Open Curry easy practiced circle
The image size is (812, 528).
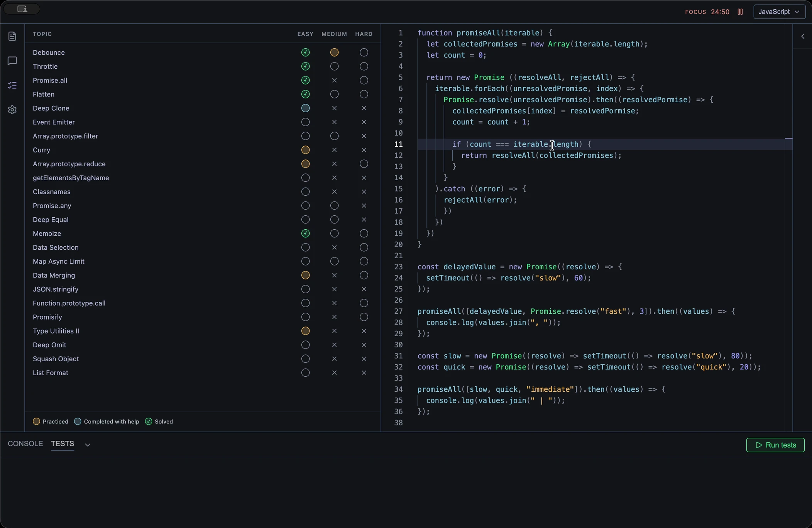click(305, 150)
